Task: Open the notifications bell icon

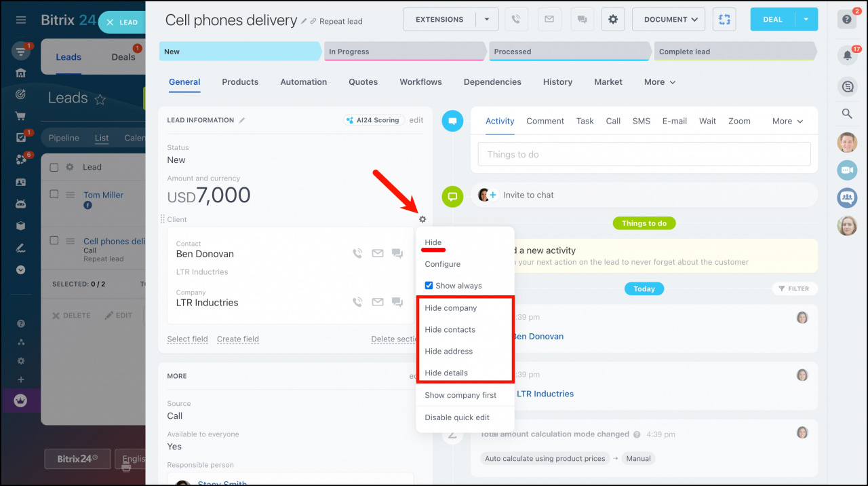Action: click(x=847, y=56)
